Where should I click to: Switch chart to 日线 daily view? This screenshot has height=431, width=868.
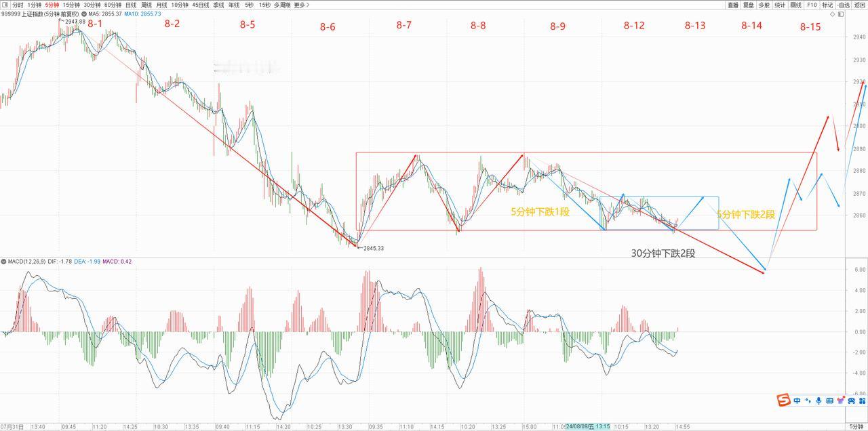[131, 5]
